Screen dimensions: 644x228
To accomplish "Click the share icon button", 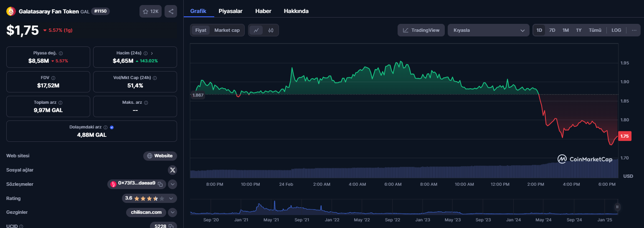I will [x=170, y=11].
